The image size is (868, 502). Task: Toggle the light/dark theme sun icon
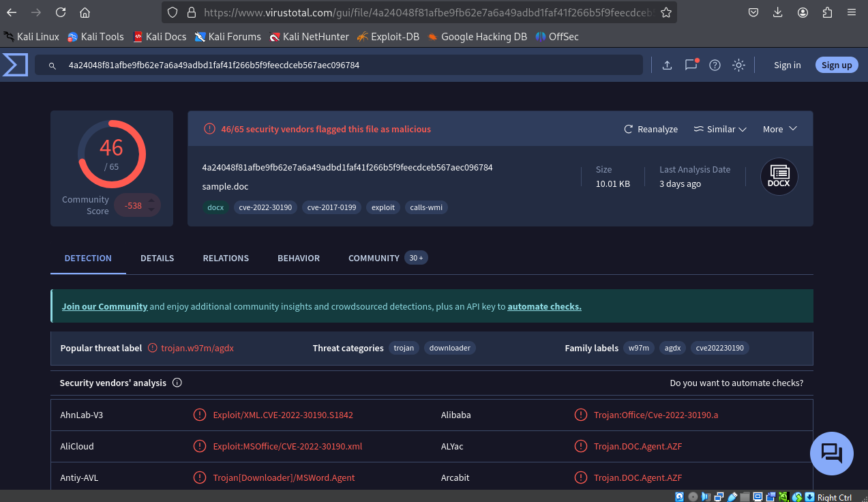pyautogui.click(x=738, y=65)
